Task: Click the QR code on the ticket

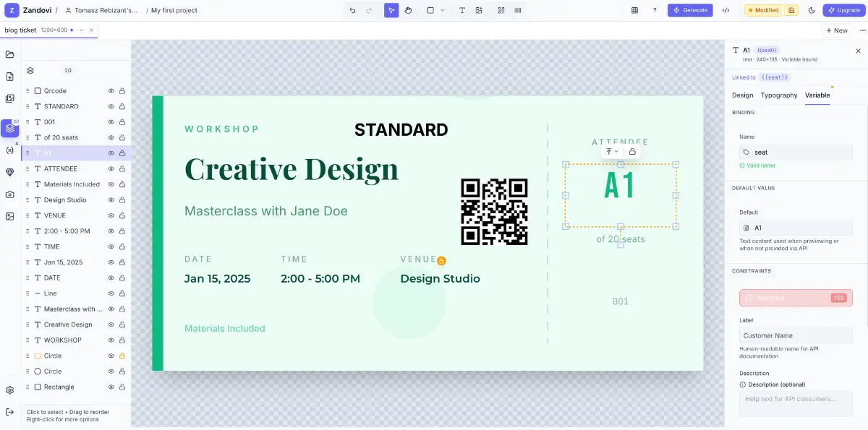Action: pyautogui.click(x=495, y=212)
